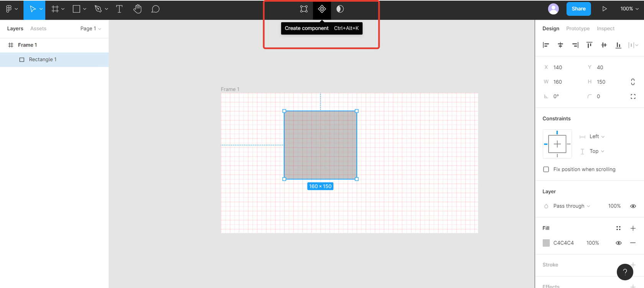Click the Edit object icon
Image resolution: width=644 pixels, height=288 pixels.
point(304,9)
